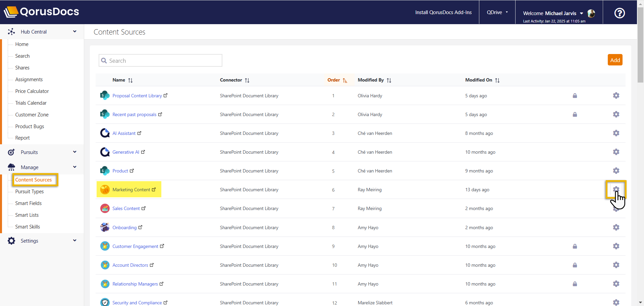Click the page vertical scrollbar
This screenshot has width=644, height=306.
(640, 45)
